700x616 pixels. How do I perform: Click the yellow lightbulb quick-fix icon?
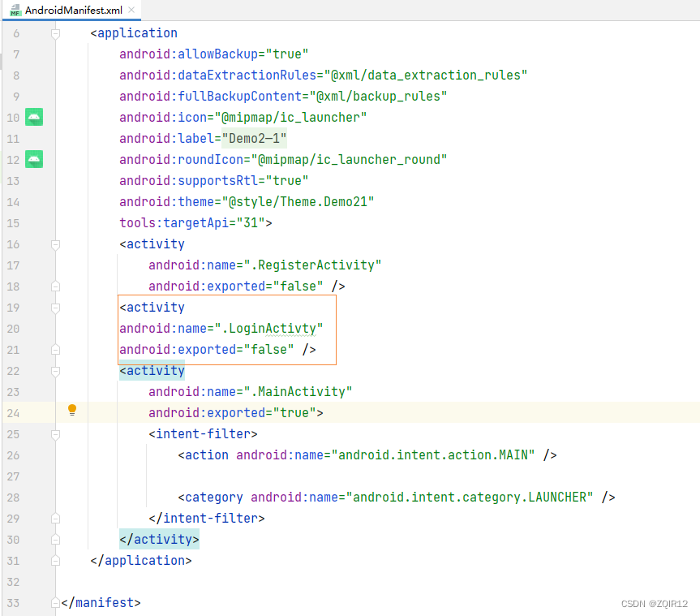click(72, 410)
